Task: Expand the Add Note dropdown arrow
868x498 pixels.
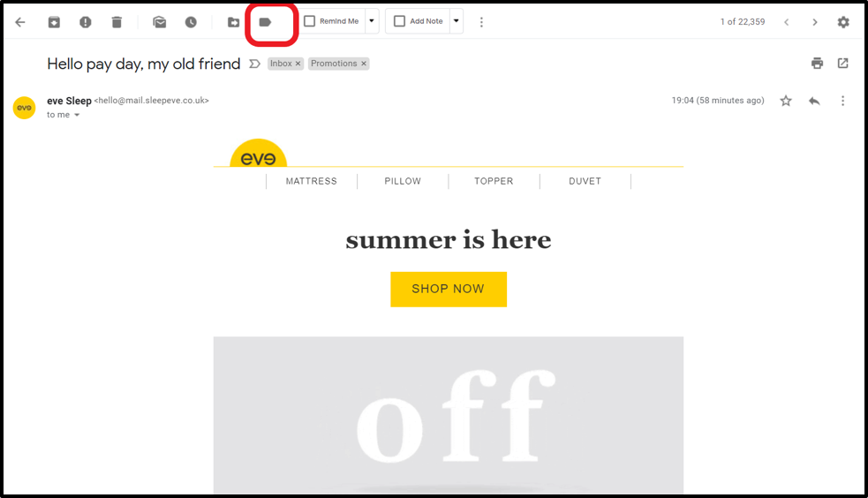Action: [x=457, y=21]
